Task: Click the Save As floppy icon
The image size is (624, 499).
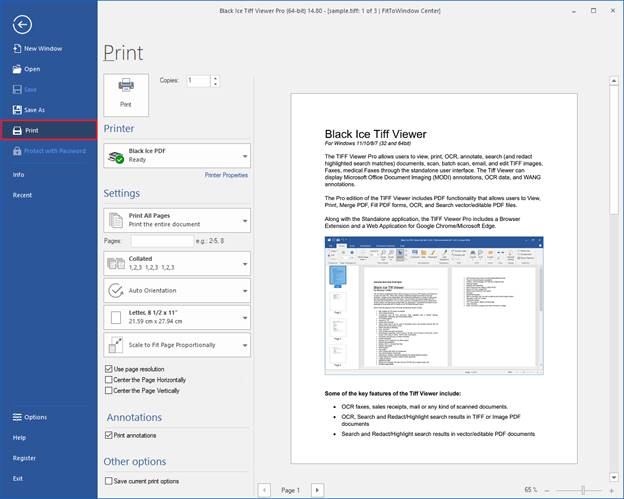Action: click(17, 110)
